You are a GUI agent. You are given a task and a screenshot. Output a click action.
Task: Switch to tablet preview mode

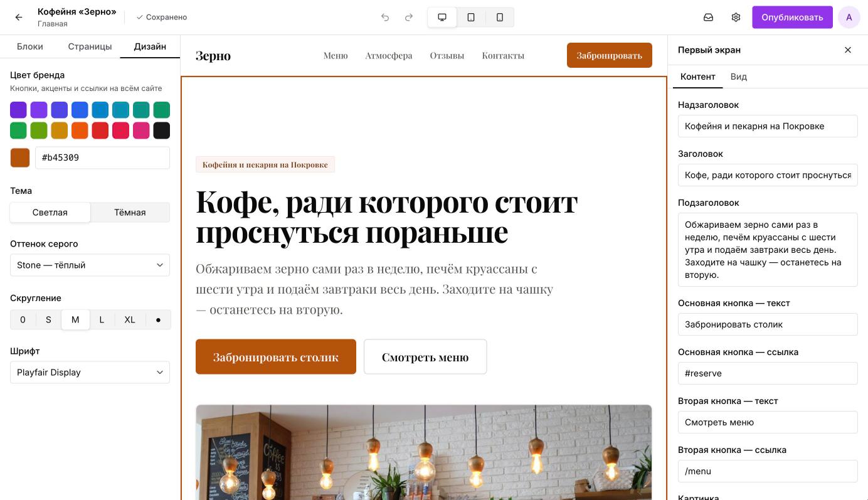471,18
